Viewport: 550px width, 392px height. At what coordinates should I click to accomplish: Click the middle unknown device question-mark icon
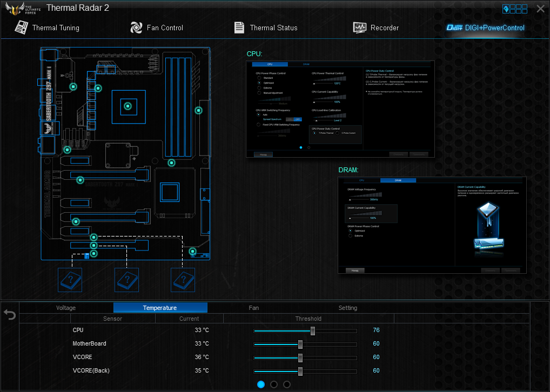[x=126, y=280]
